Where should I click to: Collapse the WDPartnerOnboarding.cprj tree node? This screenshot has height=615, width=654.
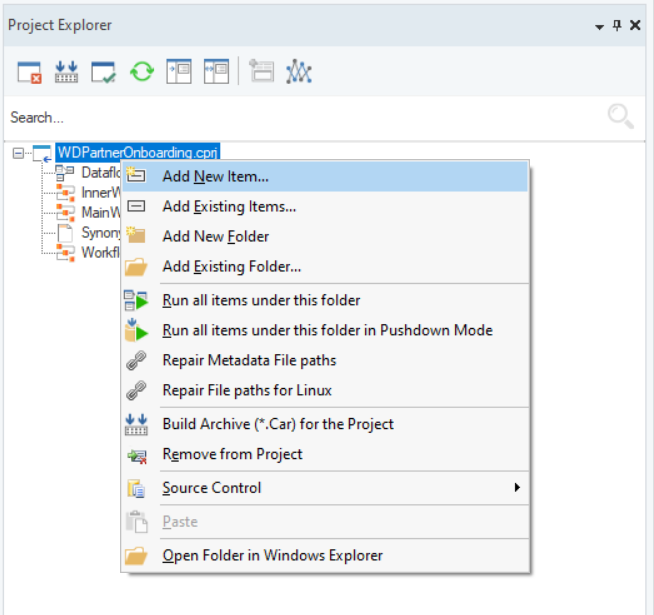point(18,153)
